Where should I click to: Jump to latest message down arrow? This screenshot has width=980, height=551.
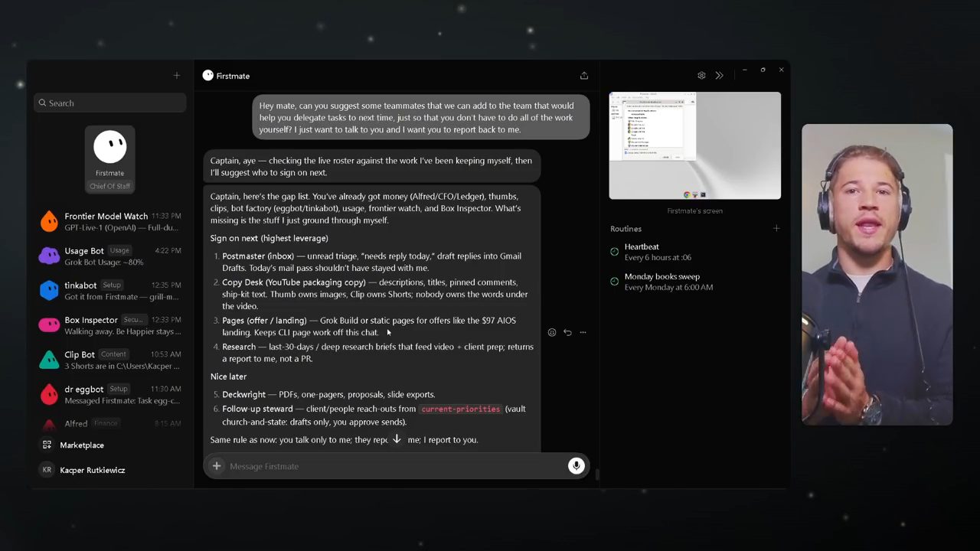pos(397,439)
